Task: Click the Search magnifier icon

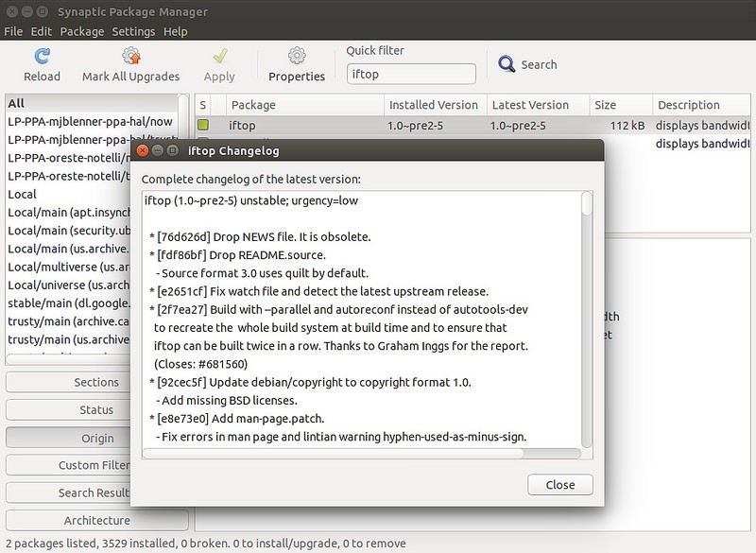Action: point(507,63)
